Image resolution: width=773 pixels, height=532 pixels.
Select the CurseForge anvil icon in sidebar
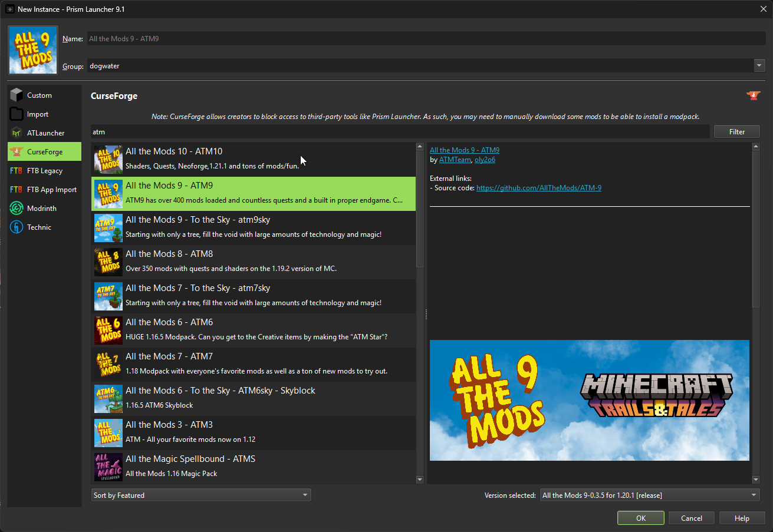tap(17, 151)
